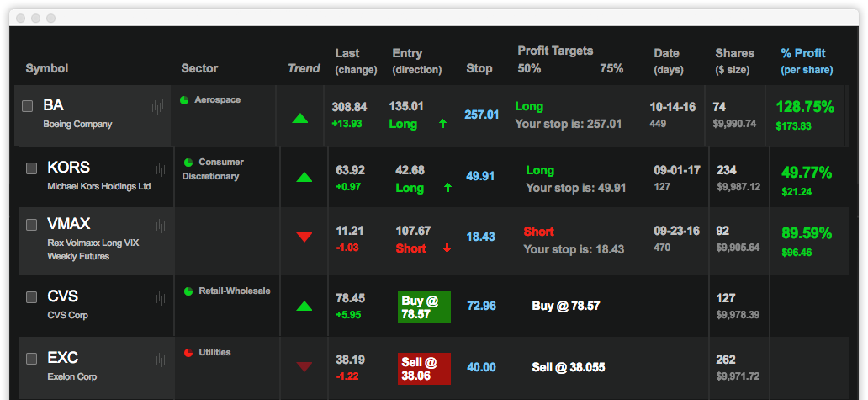The width and height of the screenshot is (868, 400).
Task: Sort by Entry (direction) column header
Action: [417, 61]
